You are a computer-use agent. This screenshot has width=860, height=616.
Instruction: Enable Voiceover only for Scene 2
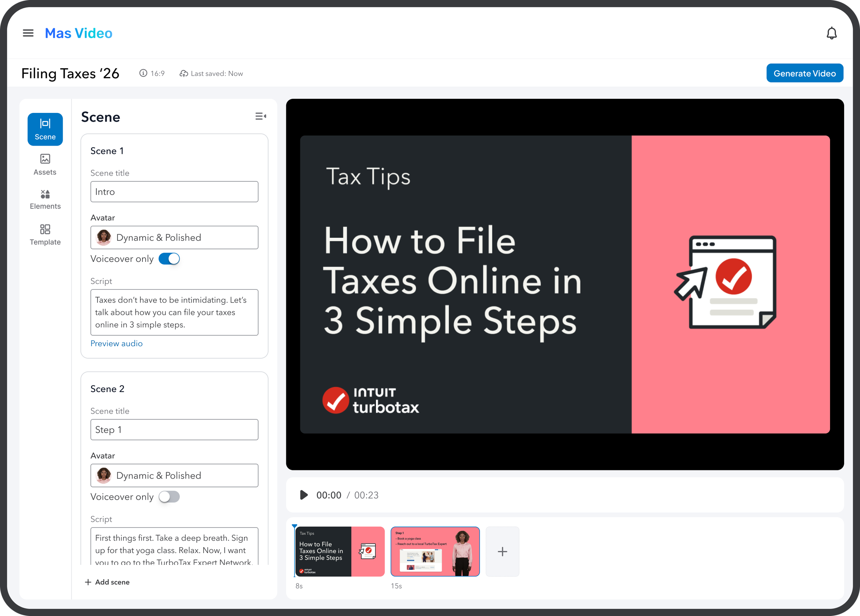[169, 497]
